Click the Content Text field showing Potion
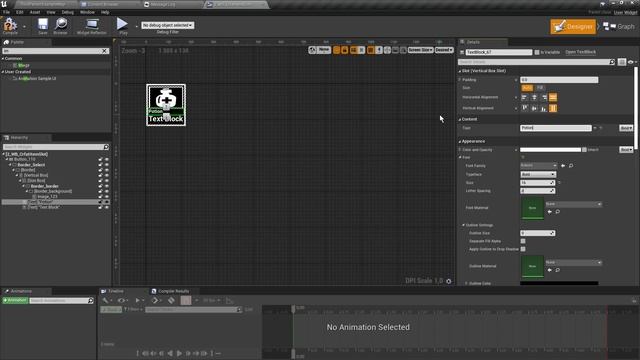640x360 pixels. pyautogui.click(x=556, y=128)
